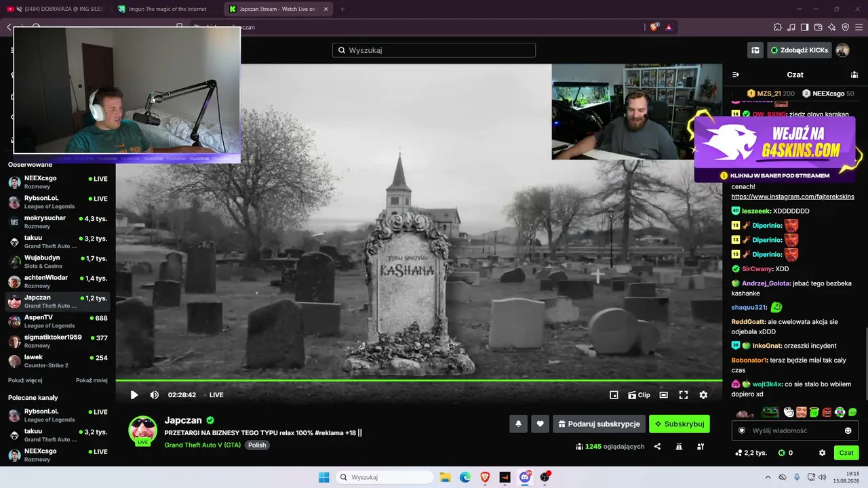Screen dimensions: 868x488
Task: Click the green Subskrybuj button
Action: [x=679, y=424]
